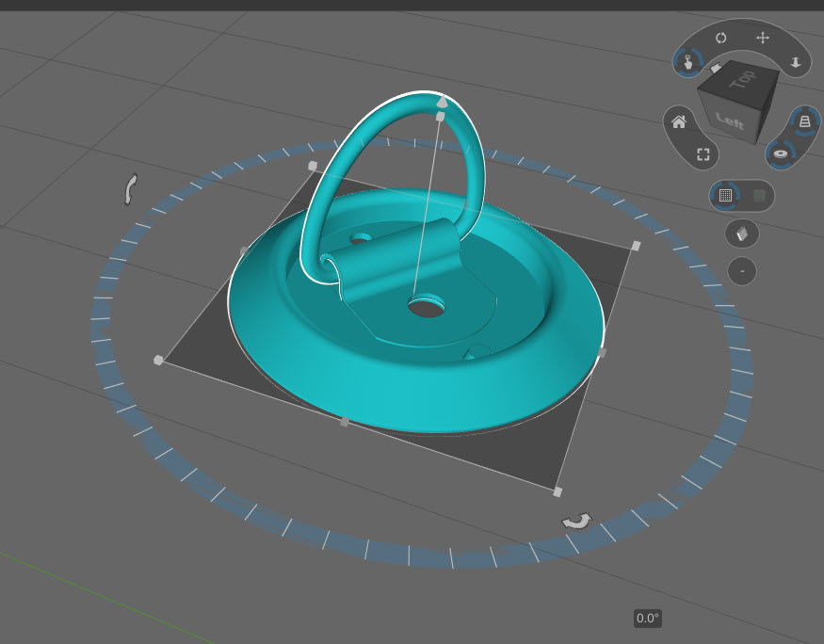Click the lowest corner handle of the base plane
Viewport: 824px width, 644px height.
(557, 491)
